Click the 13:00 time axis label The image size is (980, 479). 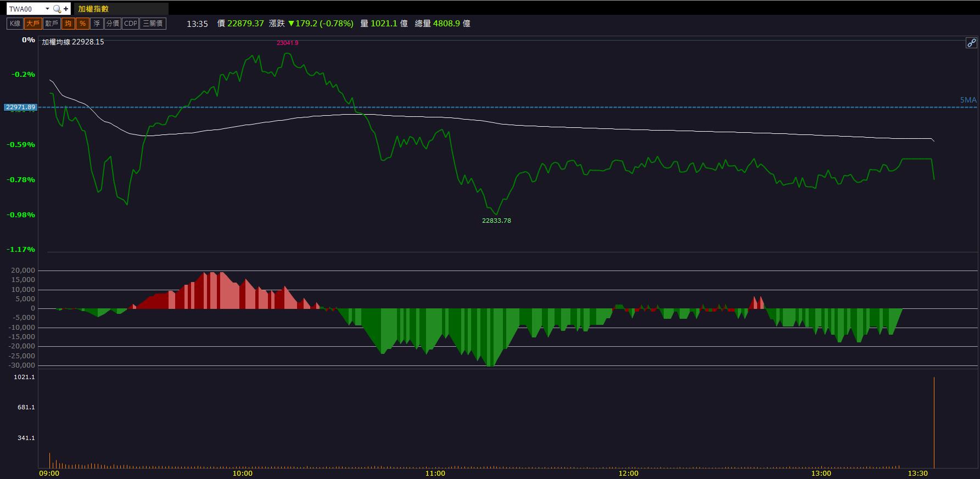coord(821,473)
